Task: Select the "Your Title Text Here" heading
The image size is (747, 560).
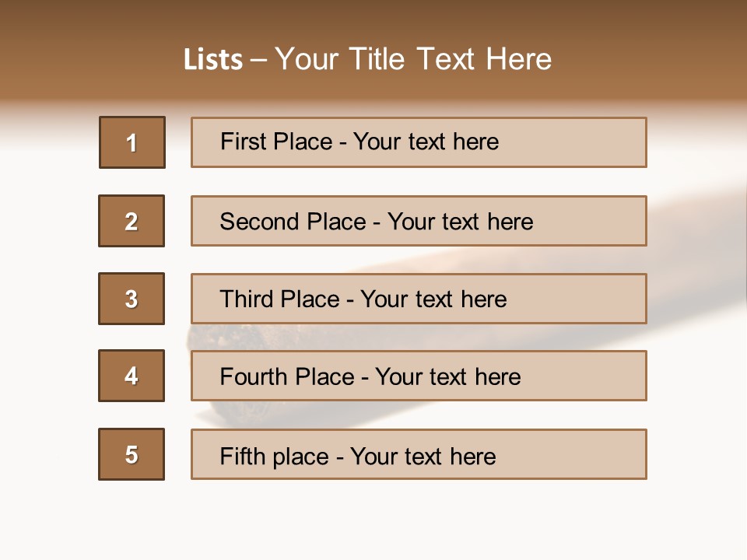Action: 413,59
